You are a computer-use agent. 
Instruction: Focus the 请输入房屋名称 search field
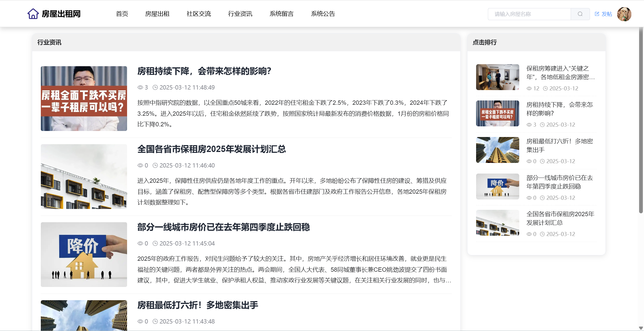529,14
